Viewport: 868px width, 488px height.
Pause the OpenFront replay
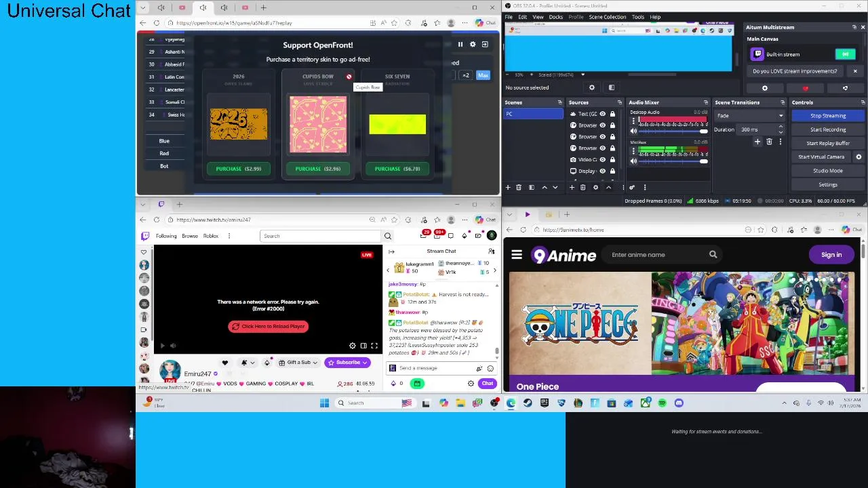point(460,45)
